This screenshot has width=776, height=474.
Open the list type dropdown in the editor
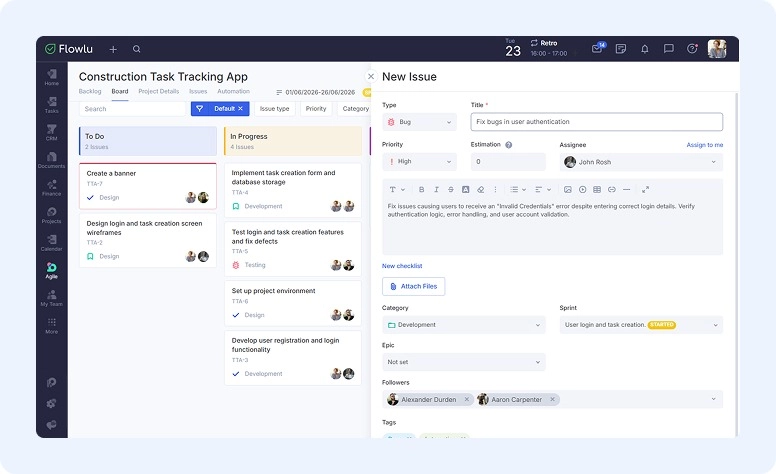tap(518, 190)
